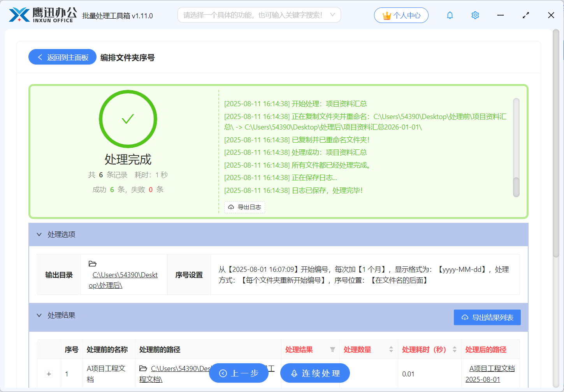564x392 pixels.
Task: Click folder icon in row 1 path
Action: [x=143, y=368]
